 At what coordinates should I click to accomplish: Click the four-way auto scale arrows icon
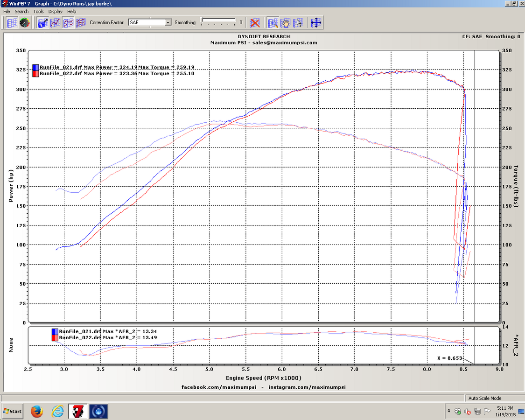tap(316, 22)
